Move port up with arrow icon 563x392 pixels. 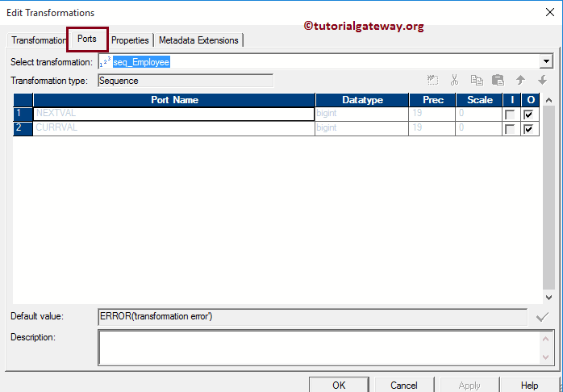click(x=520, y=80)
